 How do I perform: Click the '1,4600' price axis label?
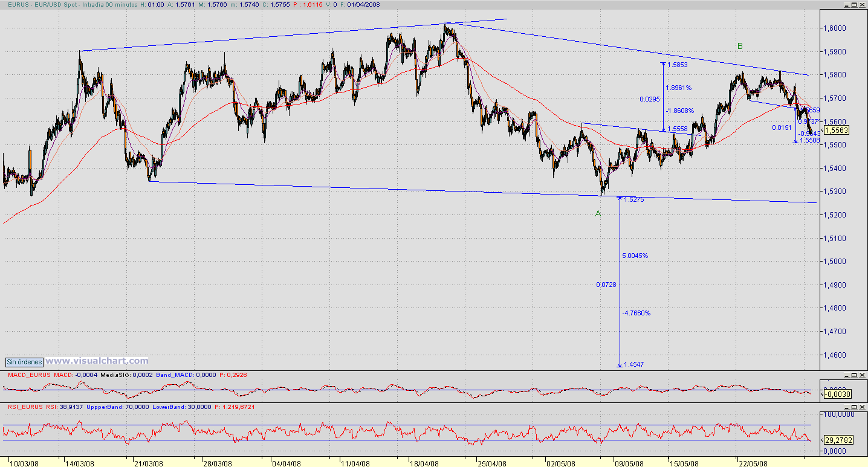[835, 355]
